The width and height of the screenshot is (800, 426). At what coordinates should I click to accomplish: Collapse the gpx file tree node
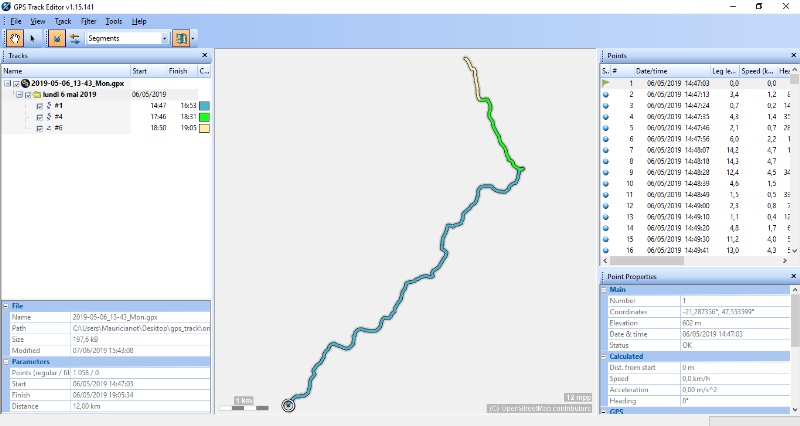(x=8, y=83)
